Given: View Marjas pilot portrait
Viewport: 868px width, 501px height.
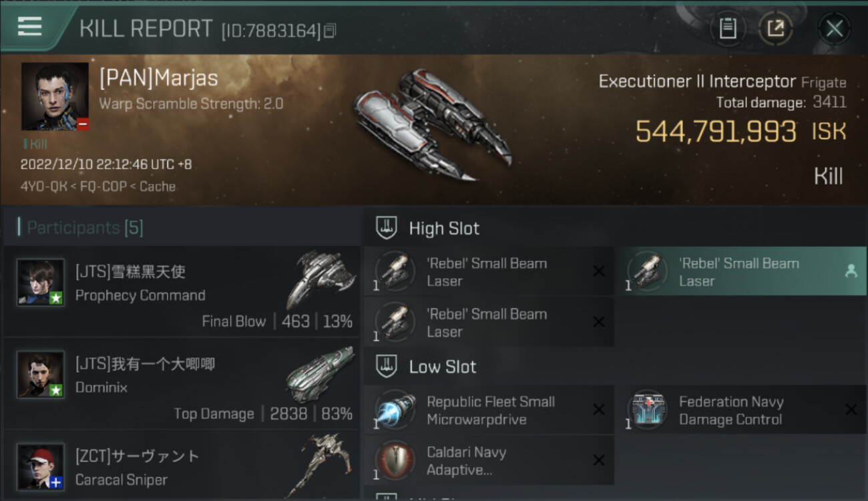Looking at the screenshot, I should coord(55,97).
